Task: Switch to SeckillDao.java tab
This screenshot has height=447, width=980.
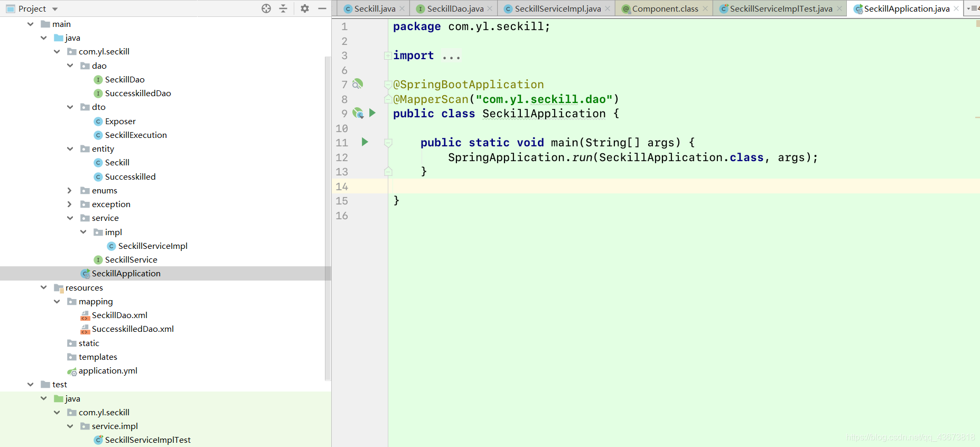Action: click(455, 8)
